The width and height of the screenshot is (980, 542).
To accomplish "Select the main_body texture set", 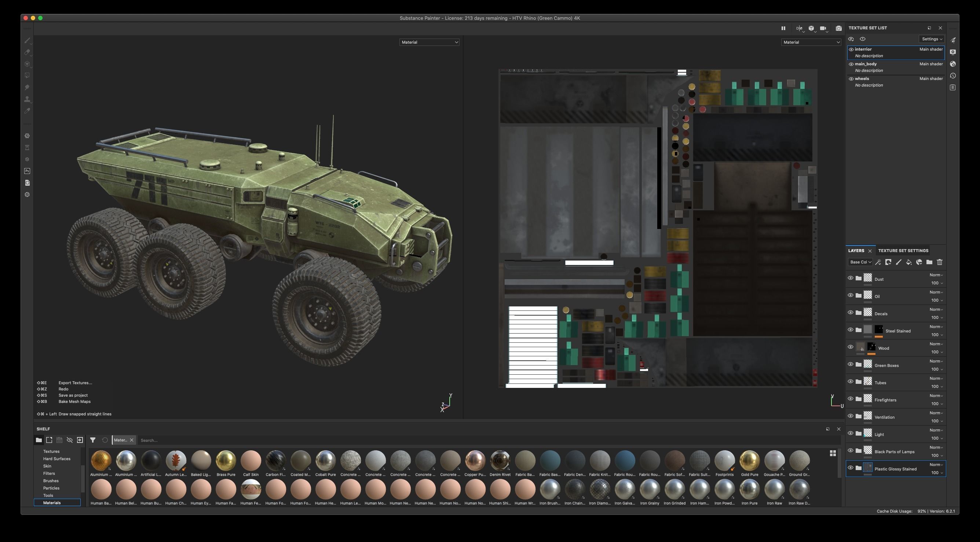I will click(x=896, y=67).
